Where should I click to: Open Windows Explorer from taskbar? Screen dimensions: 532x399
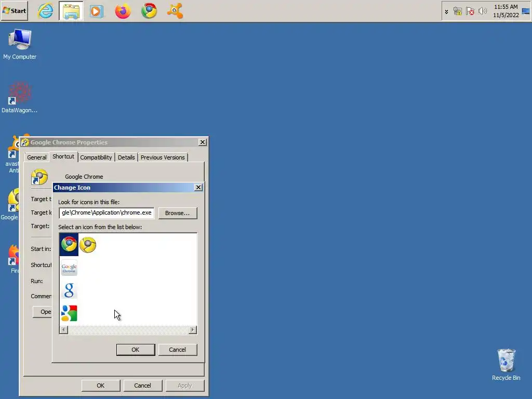[71, 11]
